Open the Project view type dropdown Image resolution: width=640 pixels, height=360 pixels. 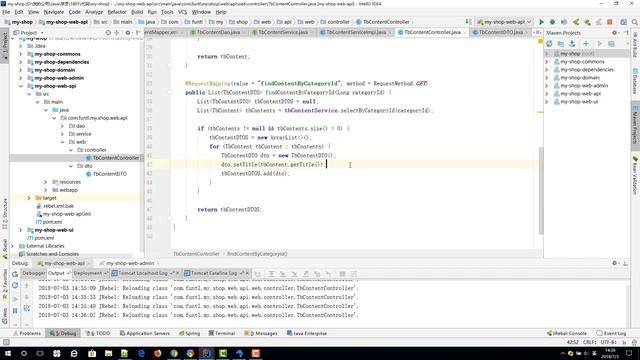click(x=29, y=33)
